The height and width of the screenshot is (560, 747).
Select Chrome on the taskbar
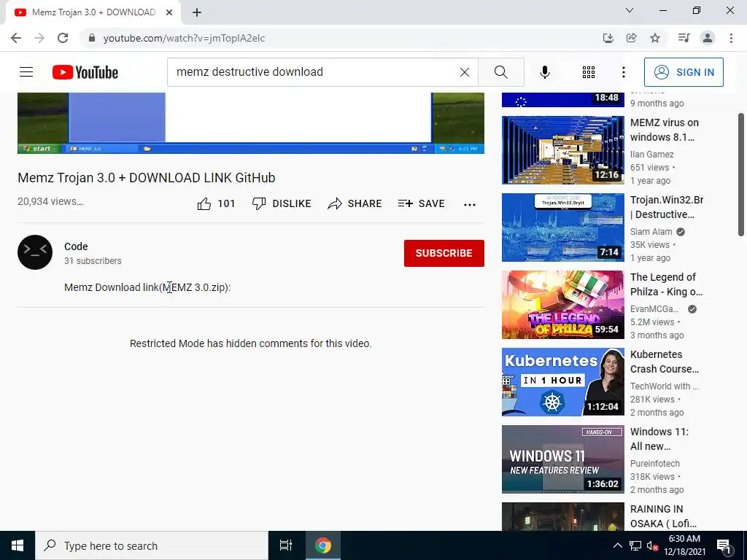click(323, 545)
